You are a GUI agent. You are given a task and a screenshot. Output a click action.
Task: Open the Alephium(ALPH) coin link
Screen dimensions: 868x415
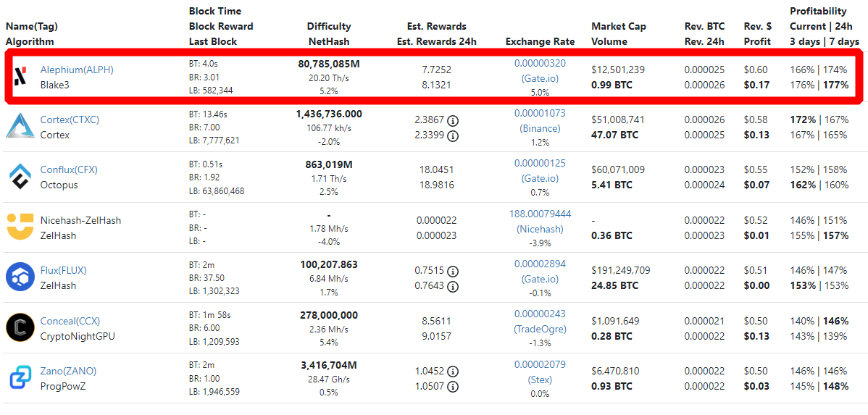pyautogui.click(x=77, y=70)
